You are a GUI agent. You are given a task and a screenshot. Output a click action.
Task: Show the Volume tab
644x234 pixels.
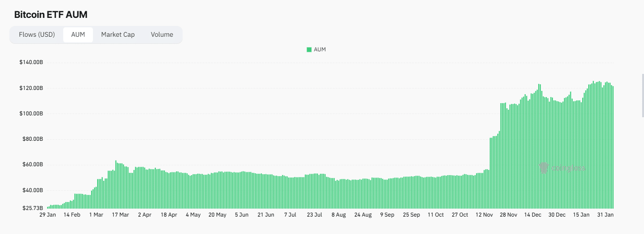[x=162, y=34]
